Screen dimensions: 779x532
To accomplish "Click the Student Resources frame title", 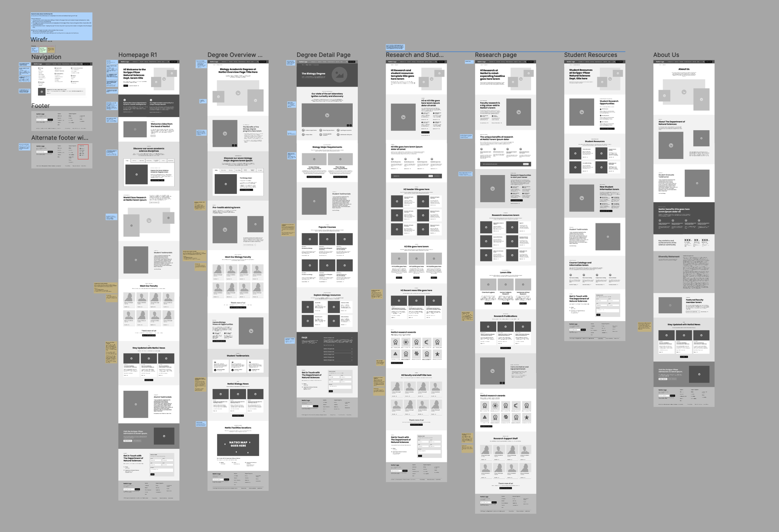I will 590,55.
